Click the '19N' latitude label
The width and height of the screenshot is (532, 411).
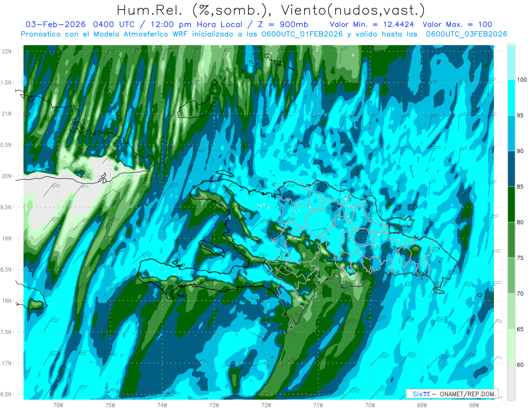click(x=7, y=239)
